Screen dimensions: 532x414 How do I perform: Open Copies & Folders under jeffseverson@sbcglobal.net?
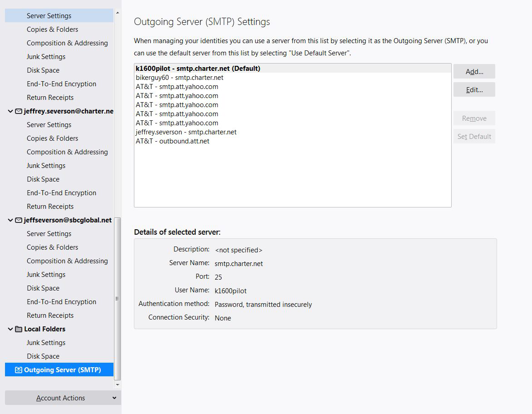click(x=52, y=247)
